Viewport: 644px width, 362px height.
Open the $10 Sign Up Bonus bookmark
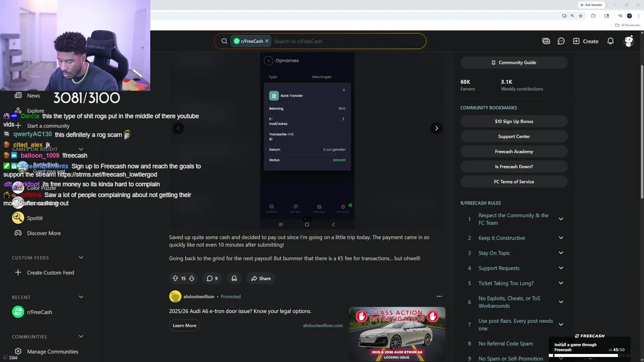click(x=514, y=121)
